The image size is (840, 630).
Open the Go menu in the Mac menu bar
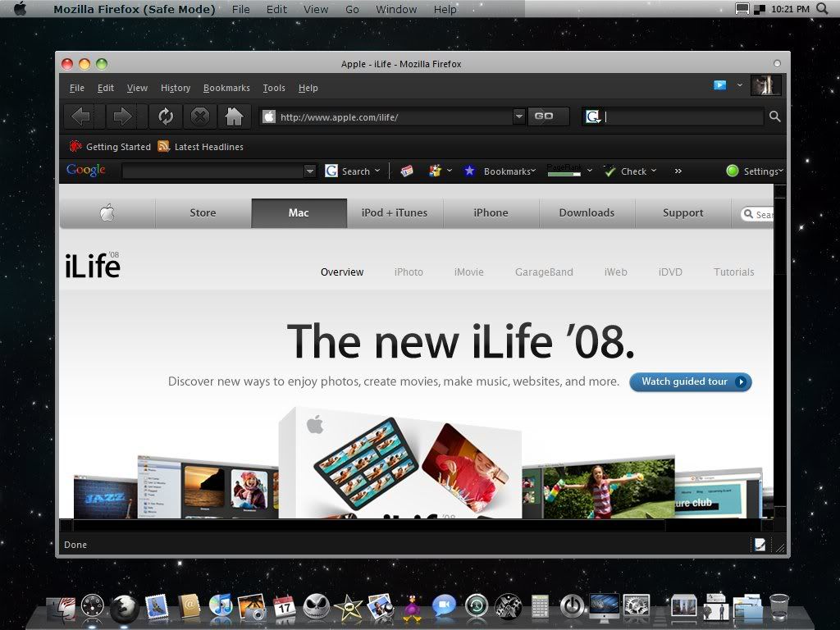(x=352, y=9)
